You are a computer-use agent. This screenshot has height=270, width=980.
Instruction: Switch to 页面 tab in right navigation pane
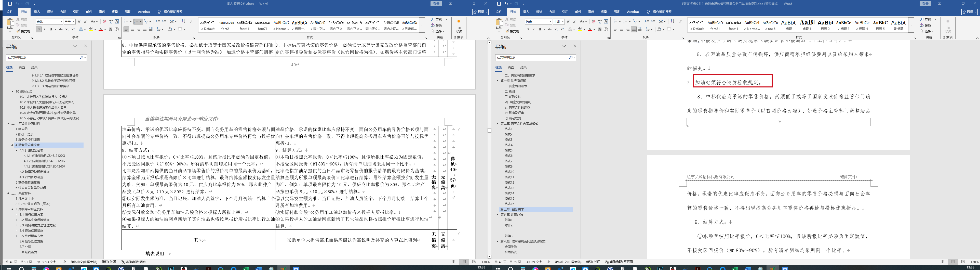[511, 67]
